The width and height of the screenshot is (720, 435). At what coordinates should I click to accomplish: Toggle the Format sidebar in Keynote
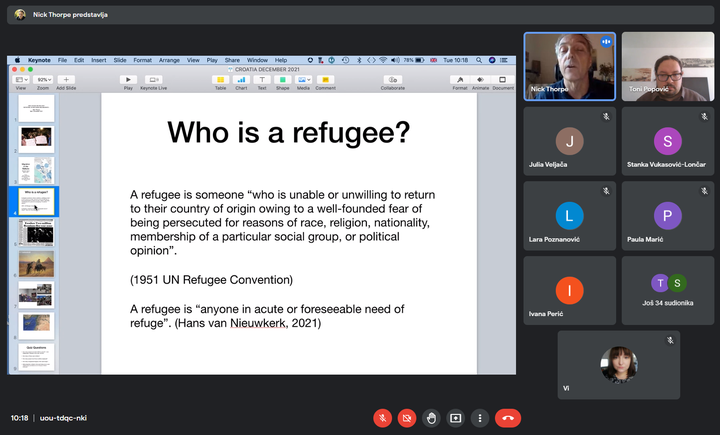click(x=460, y=79)
